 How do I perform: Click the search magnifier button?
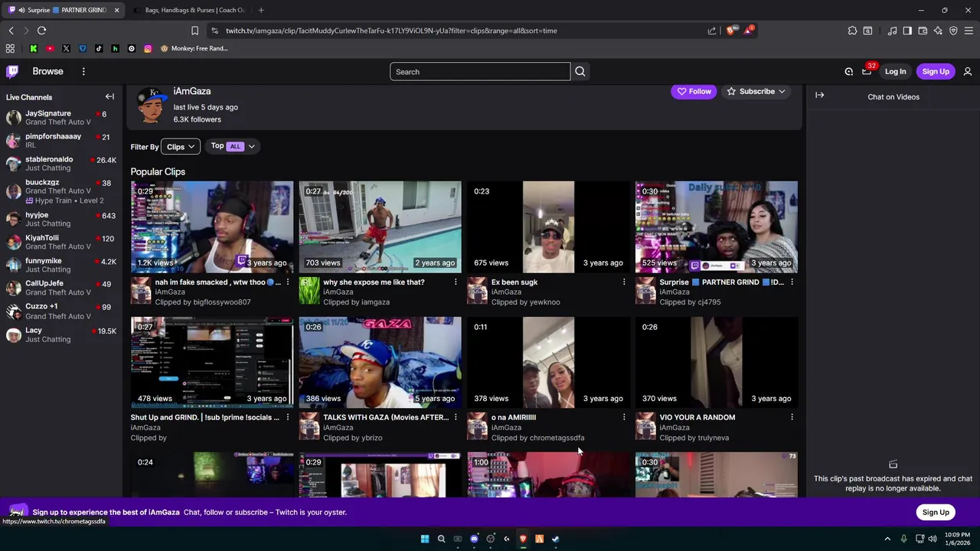pos(580,71)
